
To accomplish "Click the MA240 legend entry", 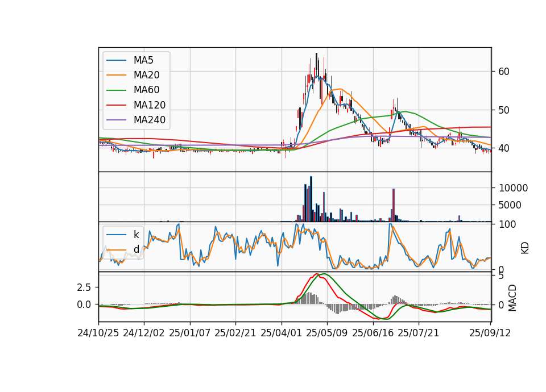I will coord(136,120).
